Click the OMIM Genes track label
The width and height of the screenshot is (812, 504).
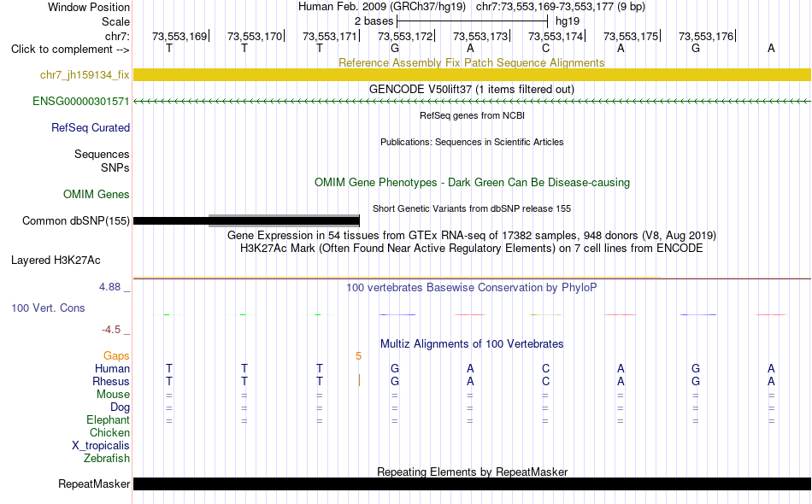pyautogui.click(x=97, y=195)
